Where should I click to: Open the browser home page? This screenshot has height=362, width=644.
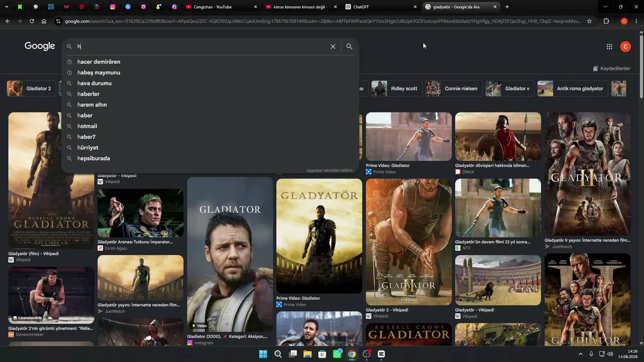pyautogui.click(x=44, y=21)
